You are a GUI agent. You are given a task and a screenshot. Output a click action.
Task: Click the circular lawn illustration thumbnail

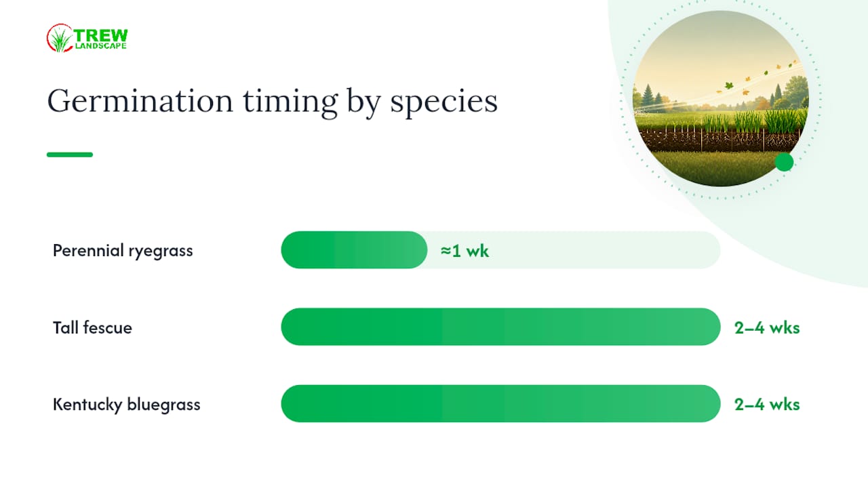point(720,98)
